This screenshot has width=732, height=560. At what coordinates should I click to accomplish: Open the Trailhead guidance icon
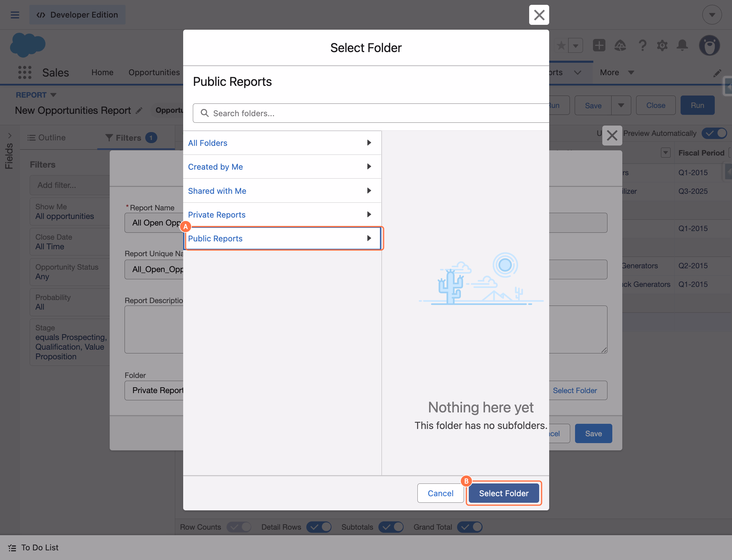pyautogui.click(x=620, y=45)
